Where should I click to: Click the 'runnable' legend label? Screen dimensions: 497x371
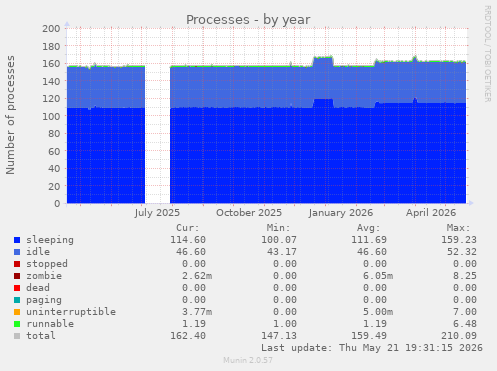pyautogui.click(x=50, y=324)
